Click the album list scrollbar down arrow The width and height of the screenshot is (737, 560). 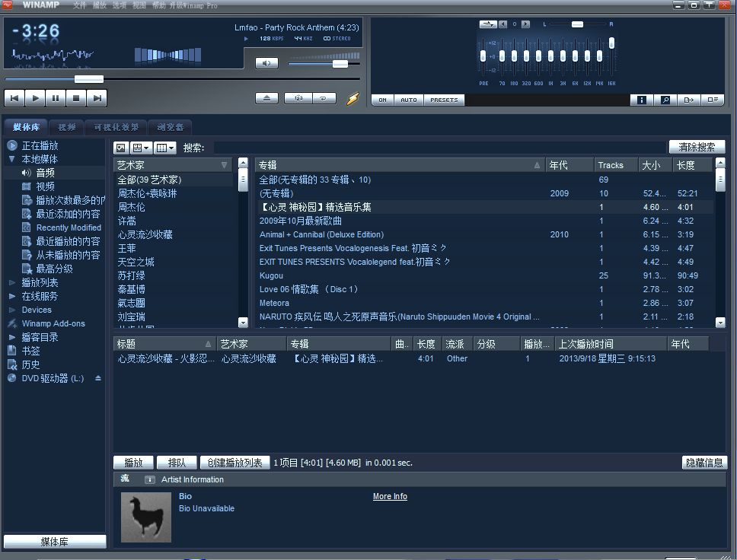[x=720, y=323]
